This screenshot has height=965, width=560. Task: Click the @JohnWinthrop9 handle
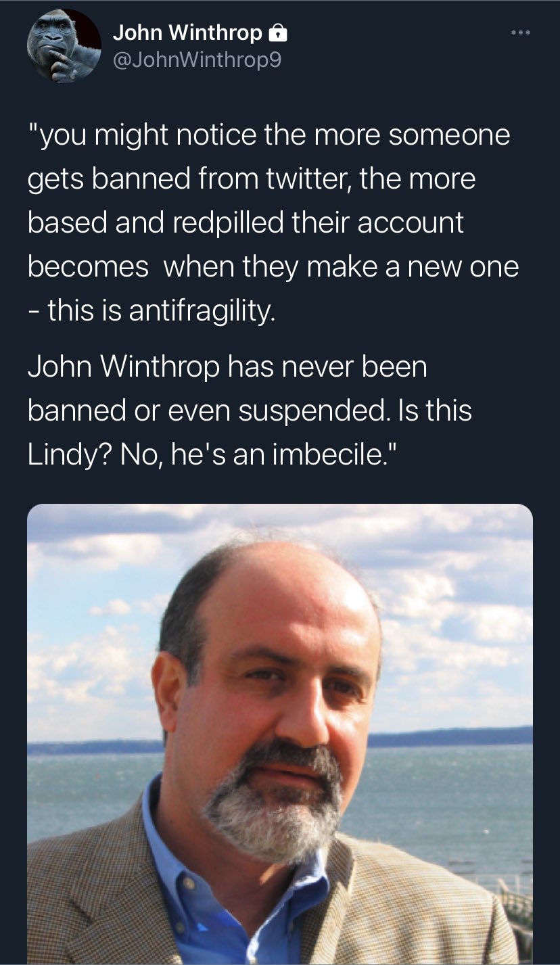tap(197, 60)
